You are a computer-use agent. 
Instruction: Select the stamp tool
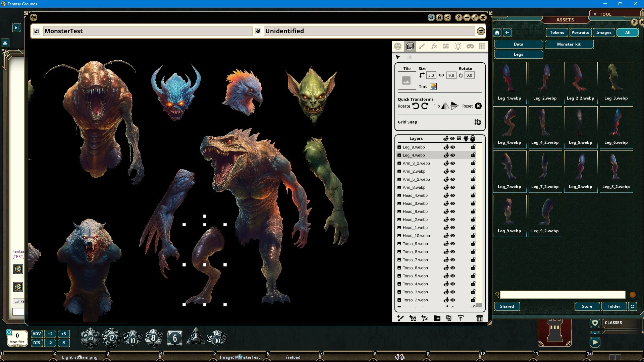(x=410, y=57)
